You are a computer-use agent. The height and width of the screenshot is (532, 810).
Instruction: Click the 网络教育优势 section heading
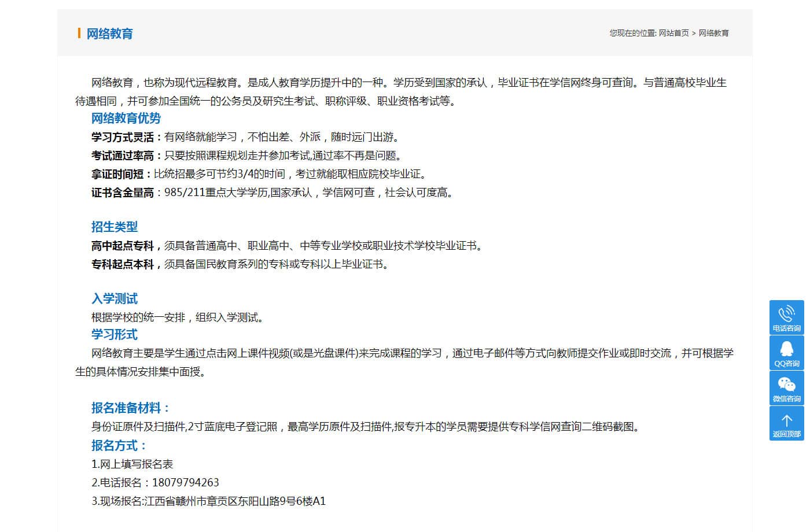coord(126,119)
